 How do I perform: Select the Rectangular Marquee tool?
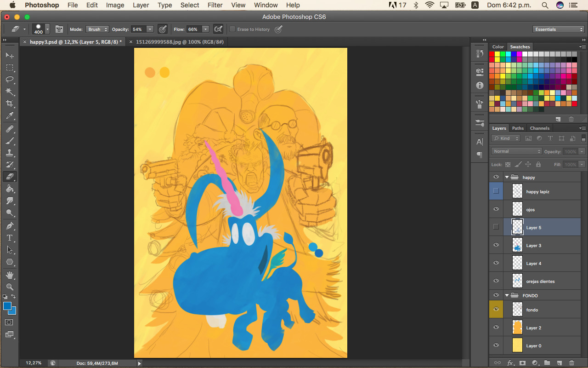click(x=10, y=68)
